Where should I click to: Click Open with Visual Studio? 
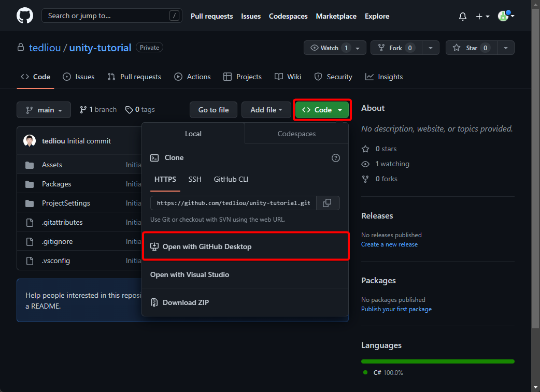point(245,274)
